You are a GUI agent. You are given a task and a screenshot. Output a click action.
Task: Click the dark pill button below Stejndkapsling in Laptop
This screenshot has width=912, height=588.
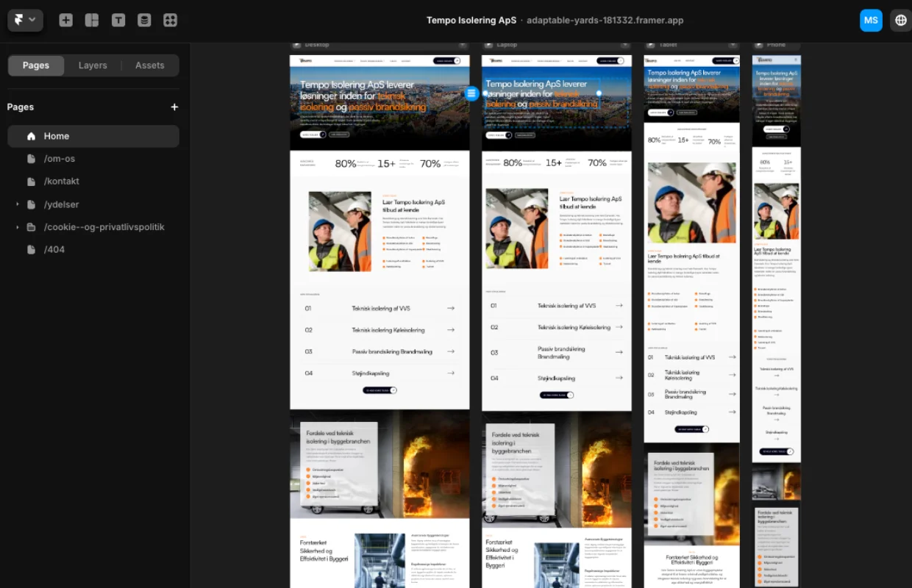557,395
